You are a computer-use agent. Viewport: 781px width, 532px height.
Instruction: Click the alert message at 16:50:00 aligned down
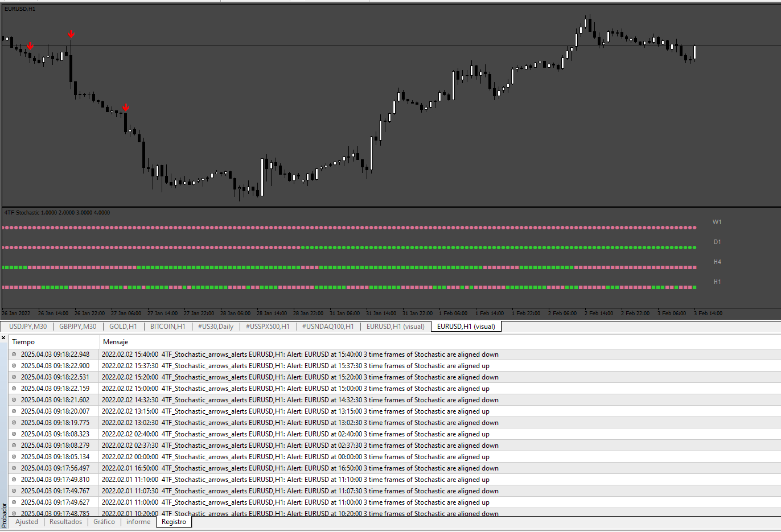(x=300, y=468)
